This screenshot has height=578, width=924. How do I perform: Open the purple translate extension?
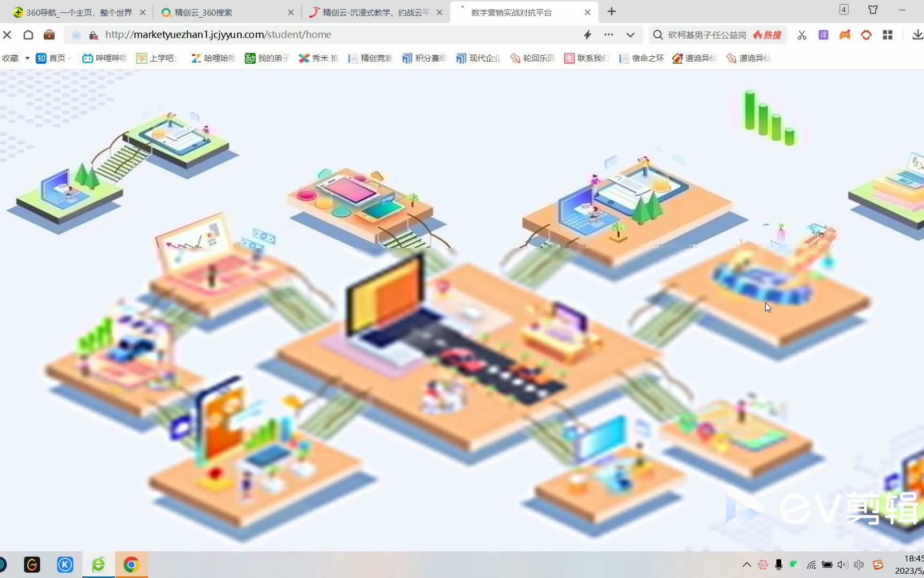823,35
